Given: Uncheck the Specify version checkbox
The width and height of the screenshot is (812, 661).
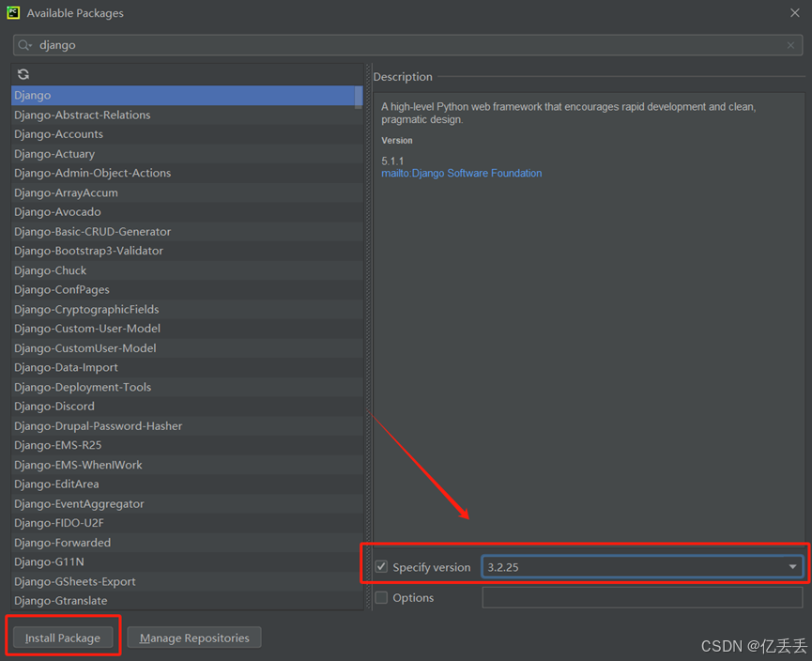Looking at the screenshot, I should (x=381, y=567).
